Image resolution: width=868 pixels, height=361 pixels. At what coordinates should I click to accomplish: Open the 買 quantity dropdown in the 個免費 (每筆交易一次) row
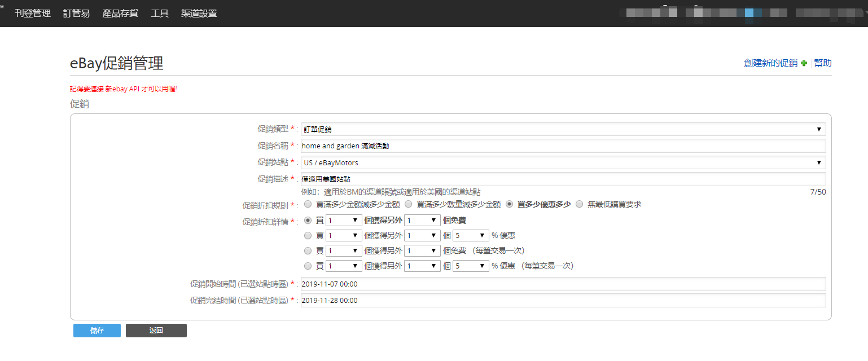pyautogui.click(x=344, y=250)
